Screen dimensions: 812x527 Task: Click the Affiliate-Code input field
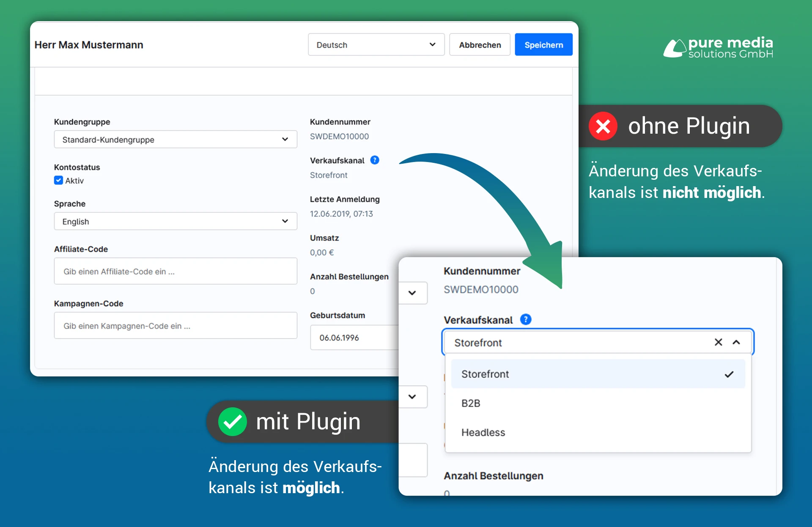pyautogui.click(x=175, y=271)
